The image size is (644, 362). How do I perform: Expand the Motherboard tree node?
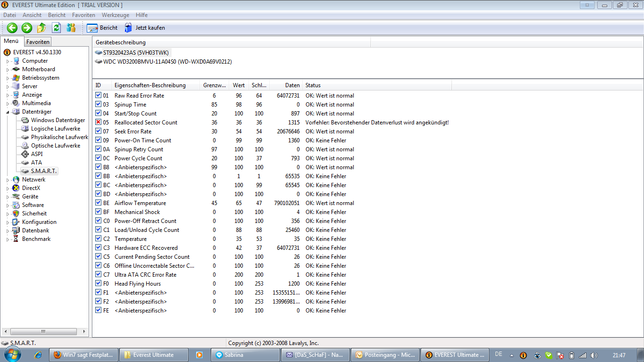[8, 70]
